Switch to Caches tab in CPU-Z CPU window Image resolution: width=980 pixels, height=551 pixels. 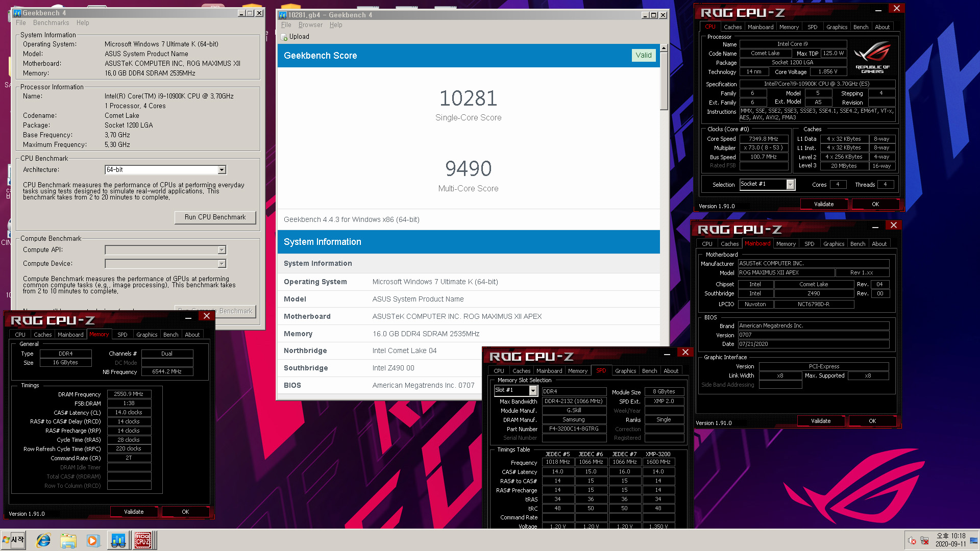point(732,27)
